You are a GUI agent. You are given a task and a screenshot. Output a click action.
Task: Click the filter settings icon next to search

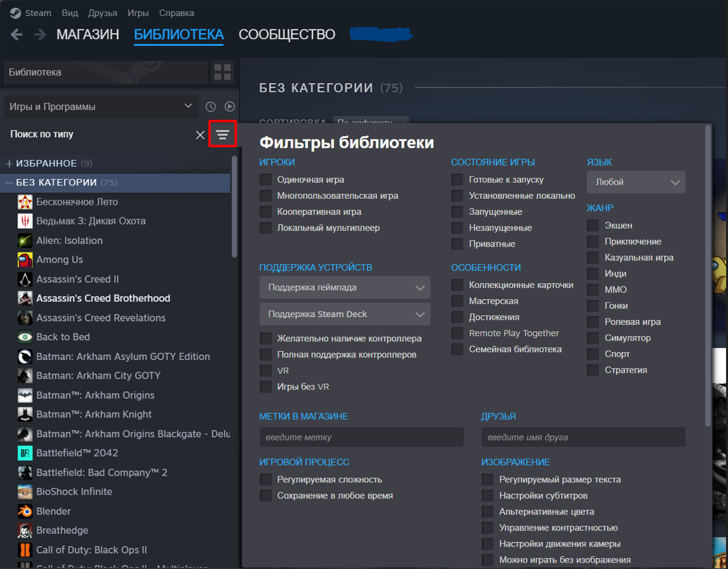222,135
